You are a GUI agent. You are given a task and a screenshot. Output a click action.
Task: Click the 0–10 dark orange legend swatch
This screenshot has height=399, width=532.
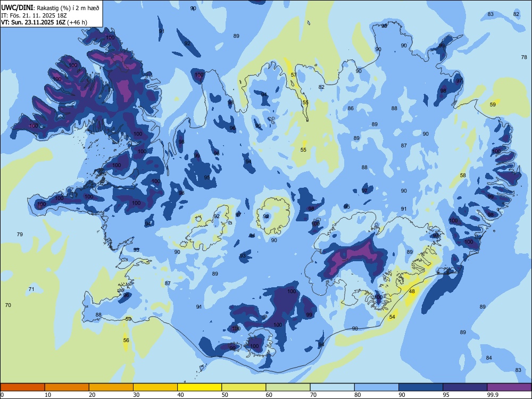[x=22, y=387]
